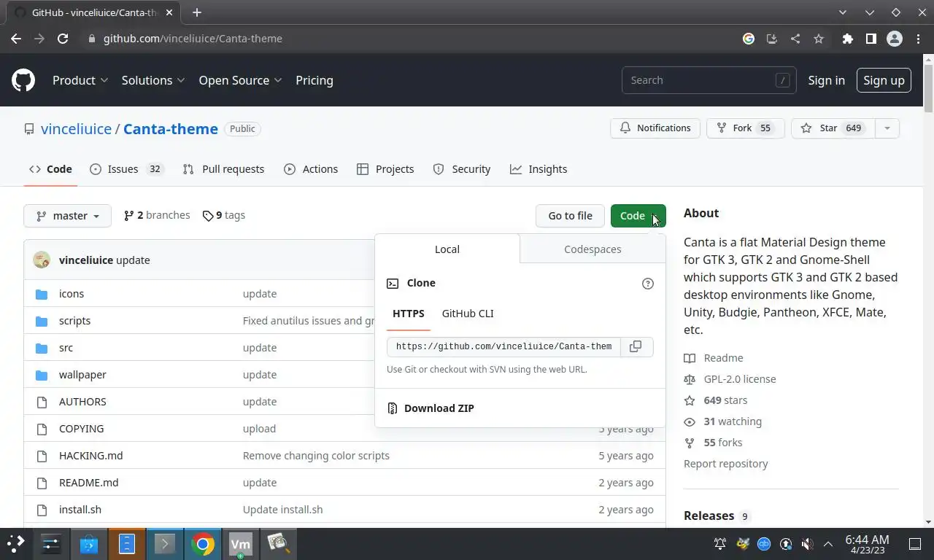Open the Chrome profile avatar icon
934x560 pixels.
pyautogui.click(x=895, y=39)
